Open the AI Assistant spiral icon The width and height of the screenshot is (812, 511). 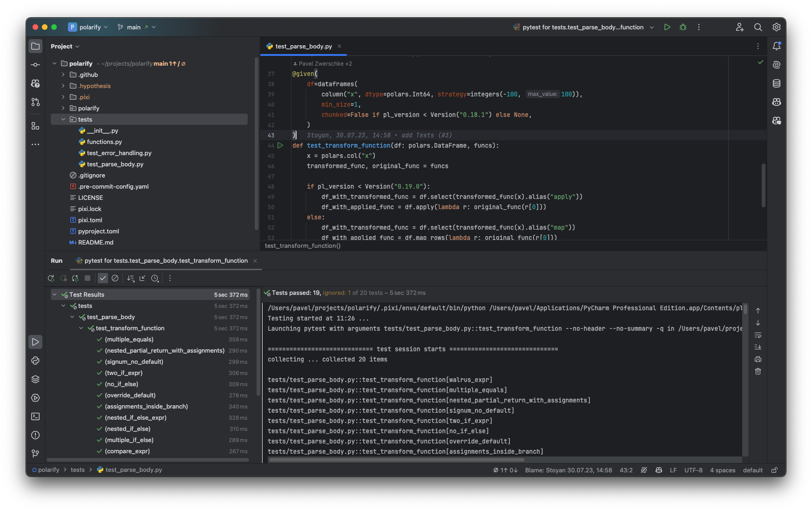777,65
